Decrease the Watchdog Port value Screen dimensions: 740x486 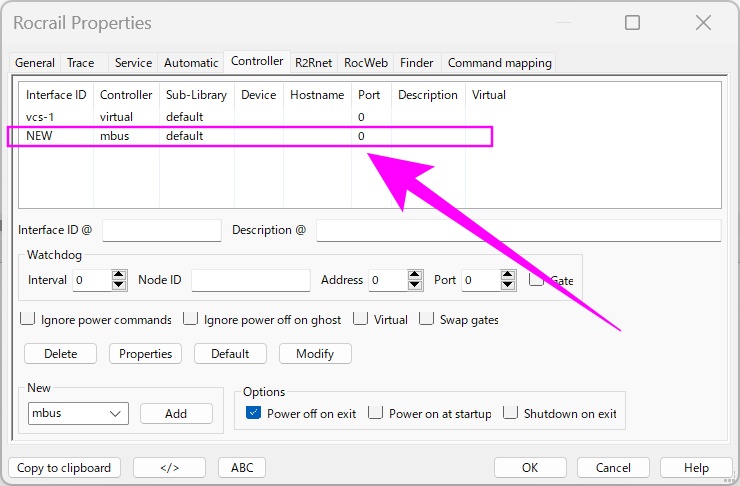tap(508, 285)
